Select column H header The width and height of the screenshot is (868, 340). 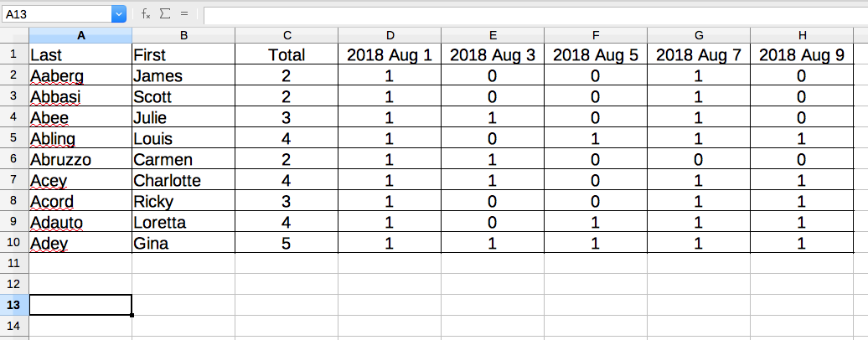point(802,35)
